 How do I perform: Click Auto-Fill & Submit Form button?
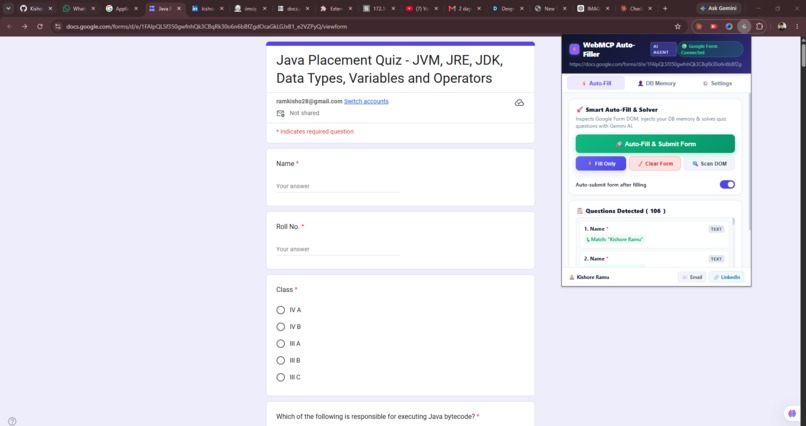655,144
